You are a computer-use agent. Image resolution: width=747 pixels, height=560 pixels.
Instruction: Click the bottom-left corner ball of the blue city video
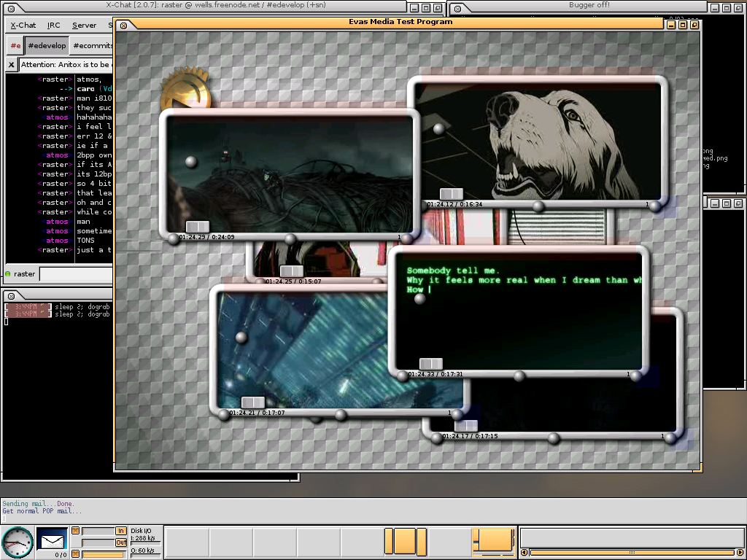coord(224,415)
